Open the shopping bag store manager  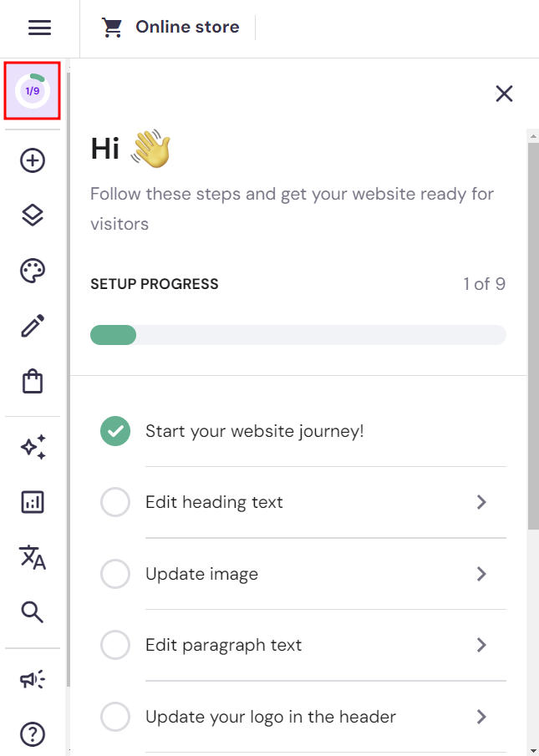[x=33, y=382]
